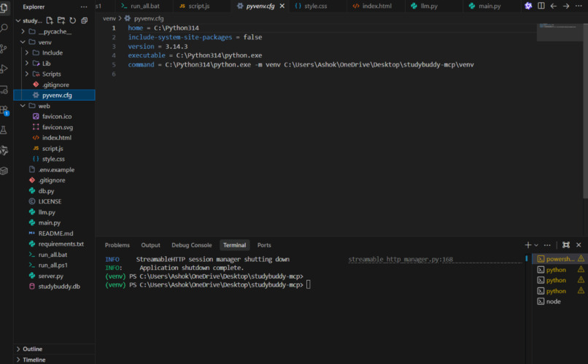Click the terminal prompt input line

pyautogui.click(x=308, y=285)
